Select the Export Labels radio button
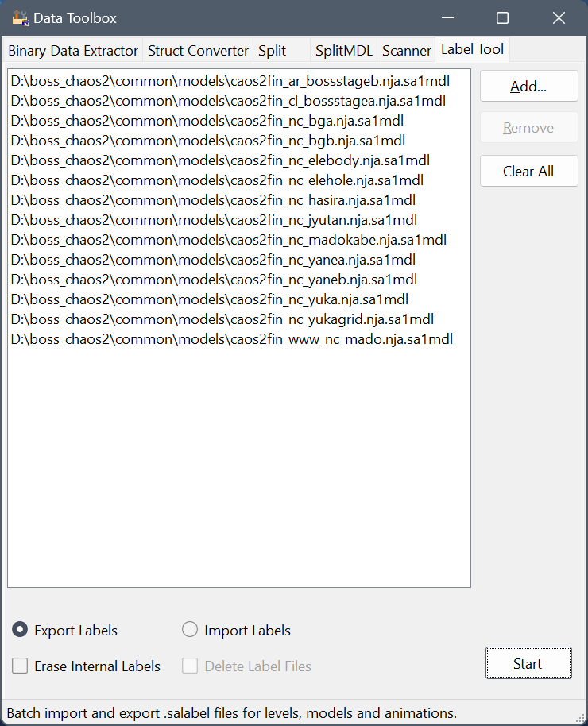The image size is (588, 726). [21, 630]
